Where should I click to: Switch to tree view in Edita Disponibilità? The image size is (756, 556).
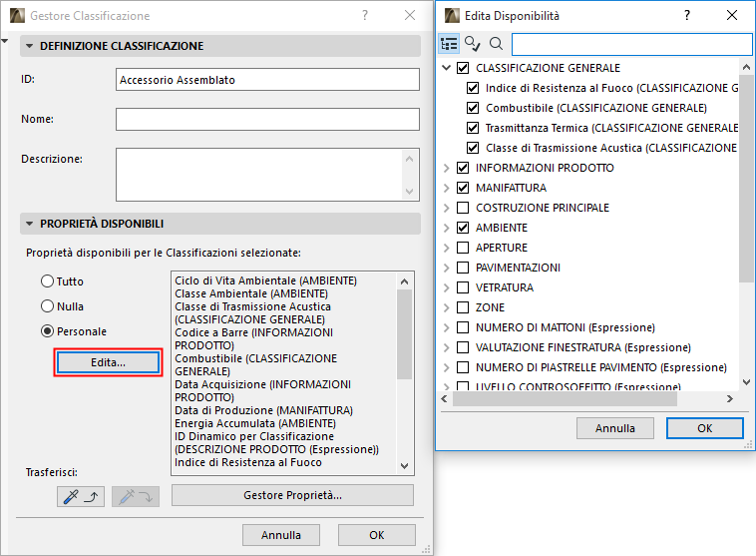coord(449,44)
